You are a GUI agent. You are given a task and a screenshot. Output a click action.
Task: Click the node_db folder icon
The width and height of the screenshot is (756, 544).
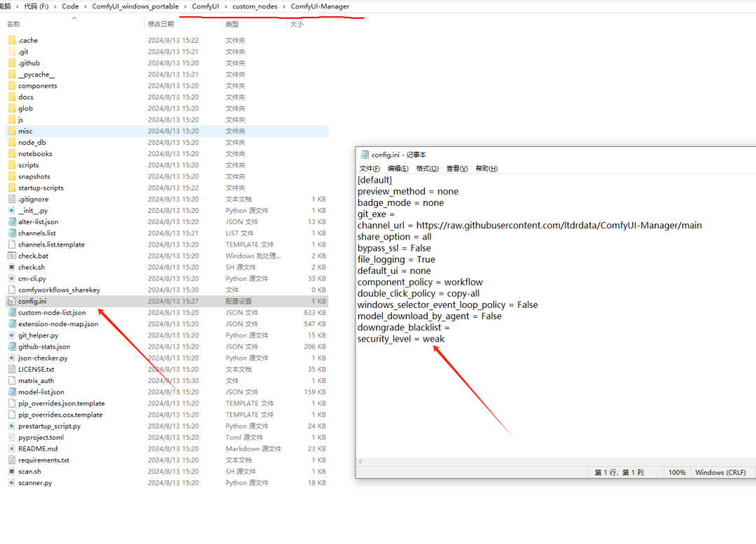[x=12, y=142]
